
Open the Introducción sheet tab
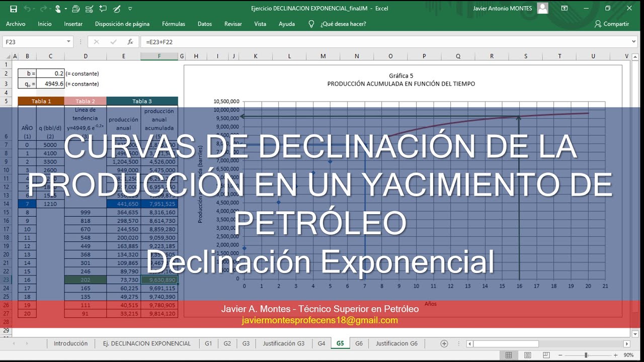tap(70, 343)
